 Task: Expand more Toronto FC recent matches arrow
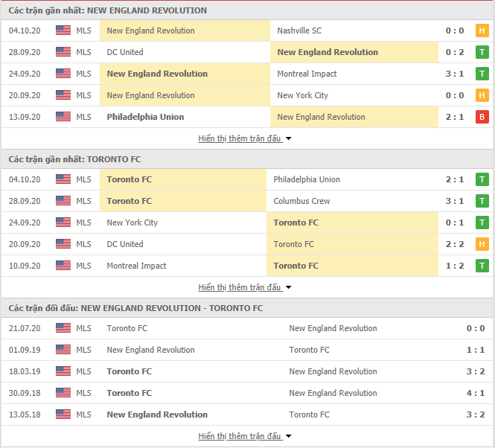coord(289,287)
